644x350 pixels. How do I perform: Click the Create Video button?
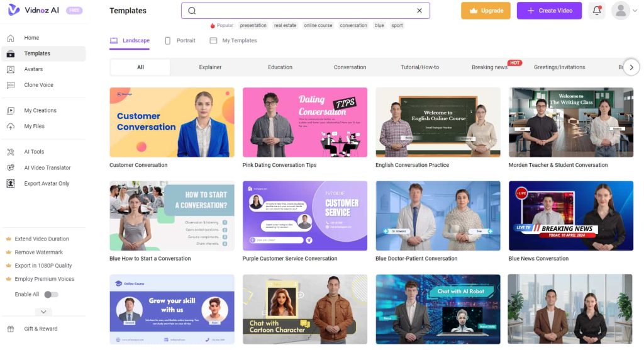pyautogui.click(x=549, y=11)
